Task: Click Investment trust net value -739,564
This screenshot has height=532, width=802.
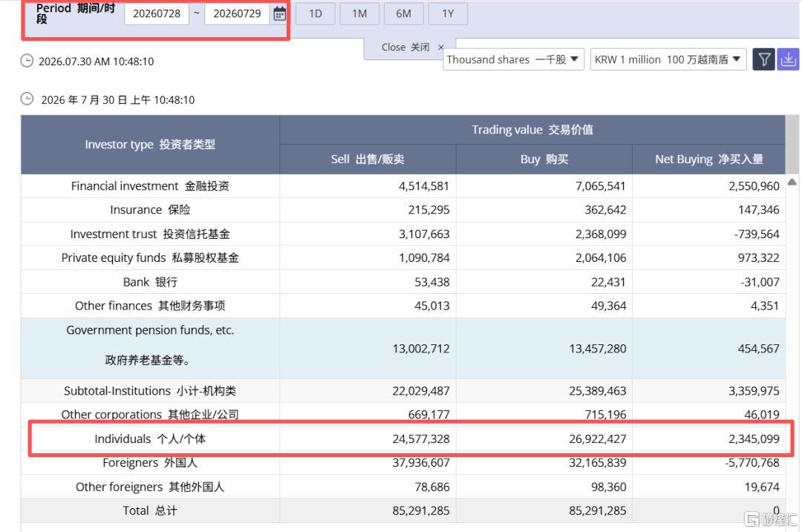Action: tap(757, 234)
